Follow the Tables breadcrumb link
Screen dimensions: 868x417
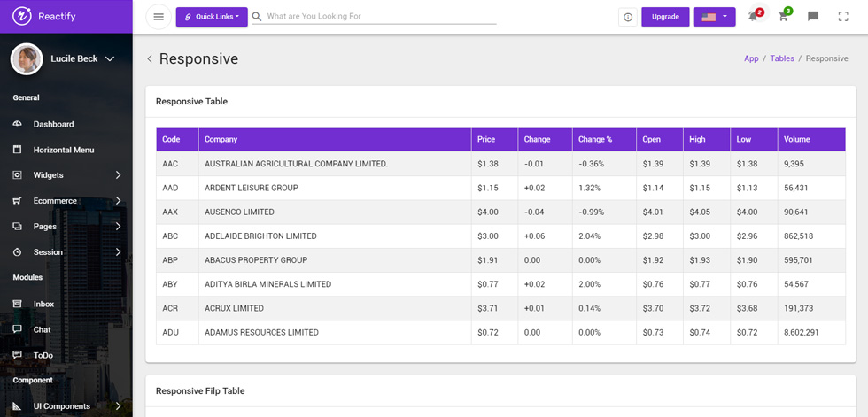coord(781,58)
